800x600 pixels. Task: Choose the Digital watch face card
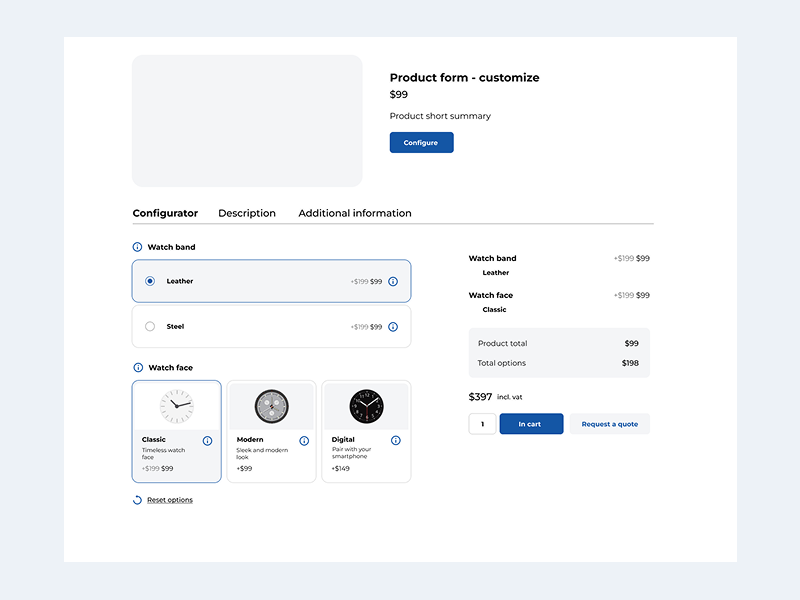pos(366,431)
